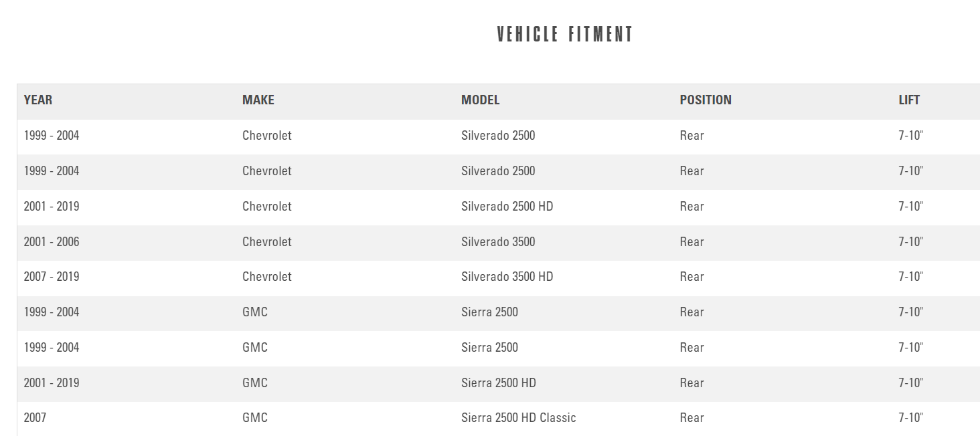The height and width of the screenshot is (436, 980).
Task: Click the Vehicle Fitment heading
Action: tap(565, 35)
